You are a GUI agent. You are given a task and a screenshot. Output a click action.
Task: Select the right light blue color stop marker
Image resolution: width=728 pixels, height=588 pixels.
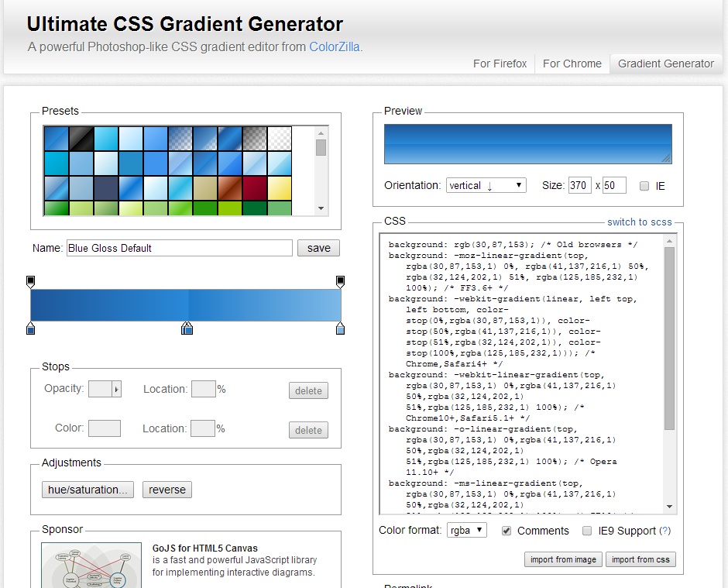pyautogui.click(x=340, y=328)
